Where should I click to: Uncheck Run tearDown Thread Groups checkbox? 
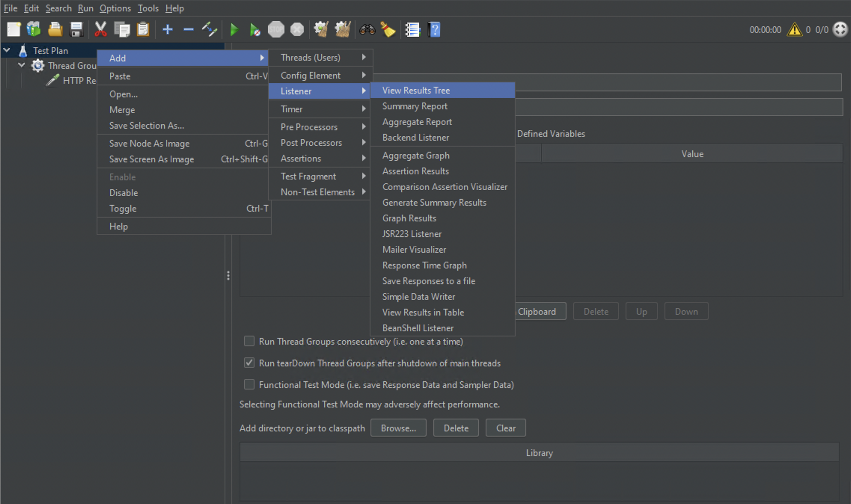(x=249, y=363)
